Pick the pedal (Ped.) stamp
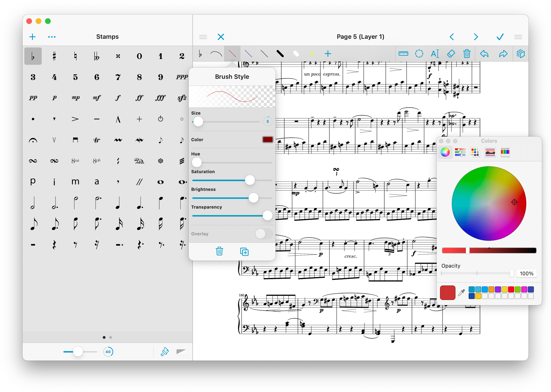 click(x=139, y=161)
